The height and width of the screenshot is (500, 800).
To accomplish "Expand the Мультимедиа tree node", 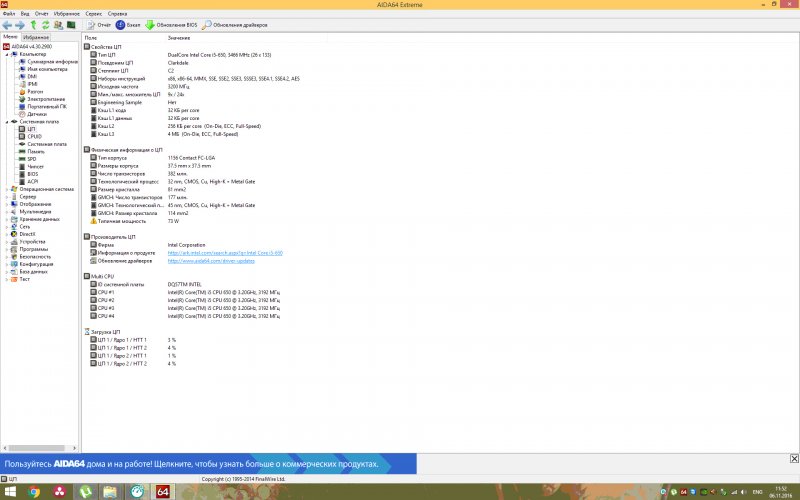I will (7, 211).
